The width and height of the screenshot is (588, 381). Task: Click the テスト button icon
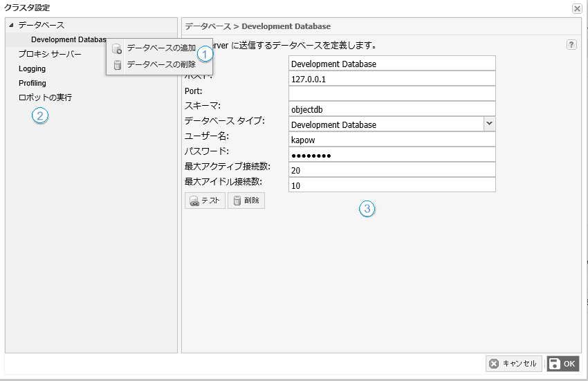tap(194, 201)
